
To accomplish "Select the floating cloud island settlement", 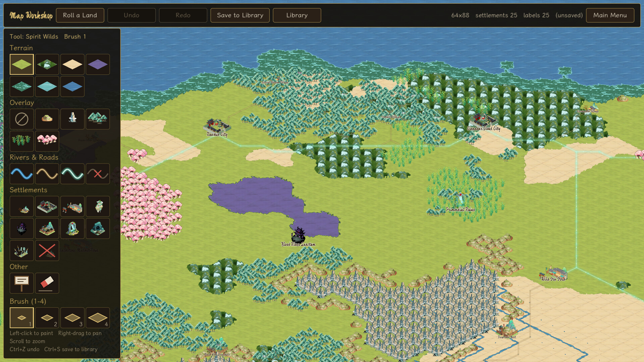I will (98, 206).
